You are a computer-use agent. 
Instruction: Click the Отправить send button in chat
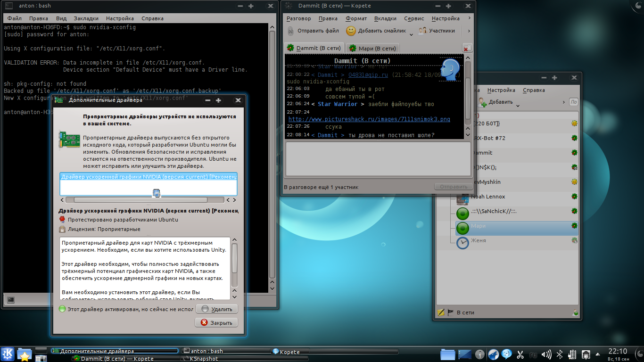453,187
